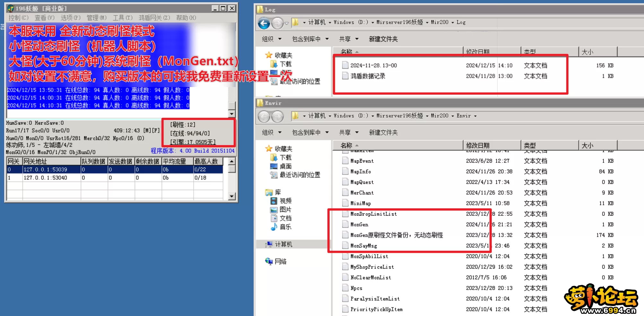Click 新建文件夹 in the Envir window
Screen dimensions: 644x316
click(x=383, y=132)
